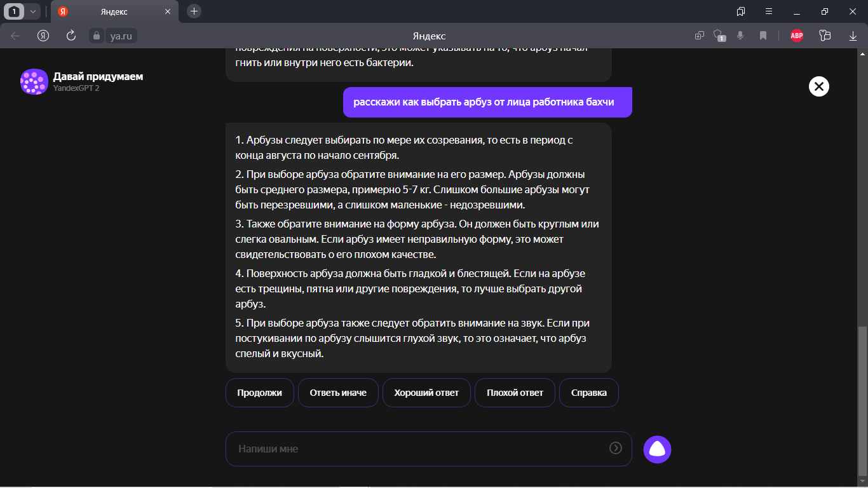Image resolution: width=868 pixels, height=488 pixels.
Task: Open a new tab with plus button
Action: pyautogui.click(x=194, y=11)
